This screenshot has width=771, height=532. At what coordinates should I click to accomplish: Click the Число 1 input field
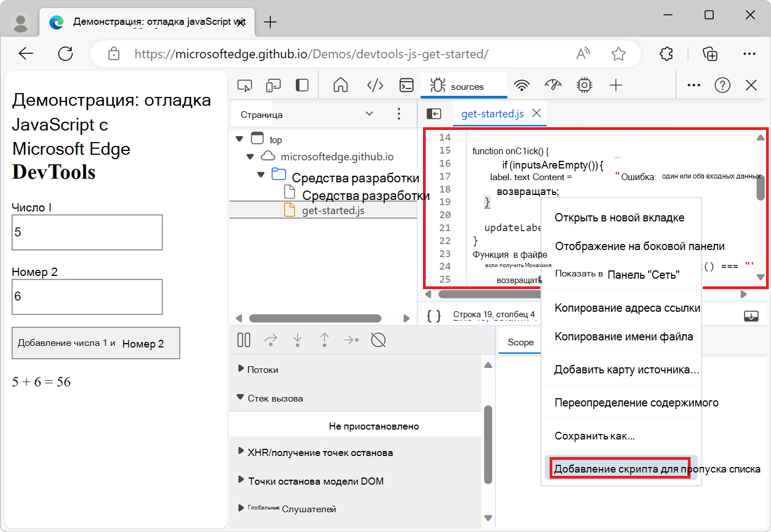pyautogui.click(x=87, y=232)
